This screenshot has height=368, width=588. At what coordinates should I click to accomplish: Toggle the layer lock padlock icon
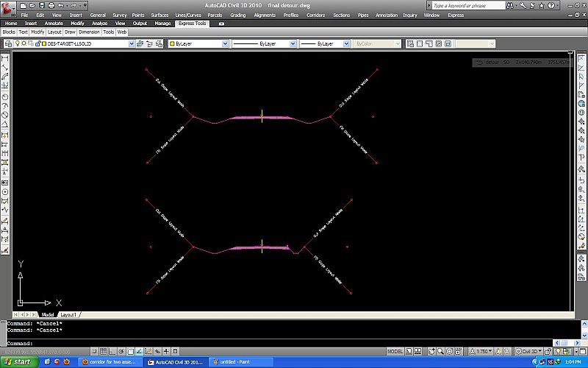(x=37, y=43)
